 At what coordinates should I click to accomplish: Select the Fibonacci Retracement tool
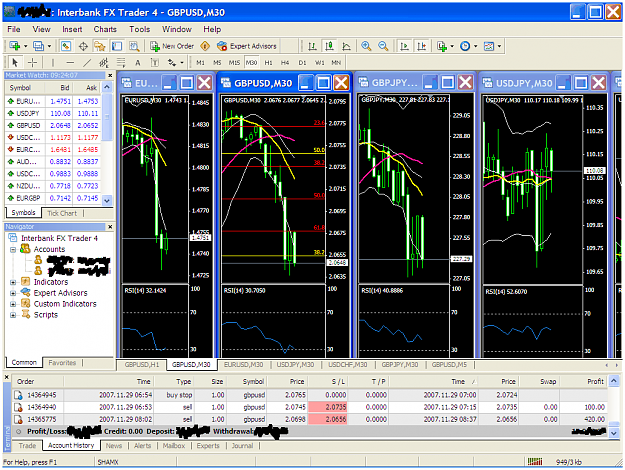point(121,63)
